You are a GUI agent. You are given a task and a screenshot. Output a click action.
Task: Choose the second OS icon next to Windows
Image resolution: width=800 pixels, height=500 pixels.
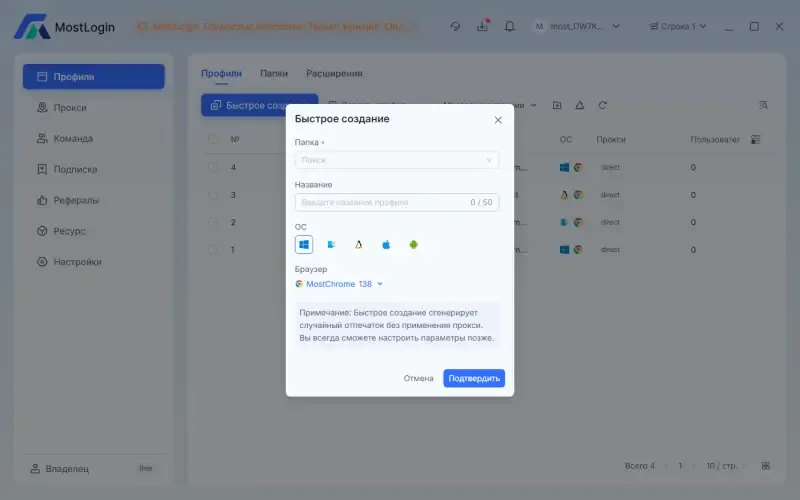click(331, 245)
